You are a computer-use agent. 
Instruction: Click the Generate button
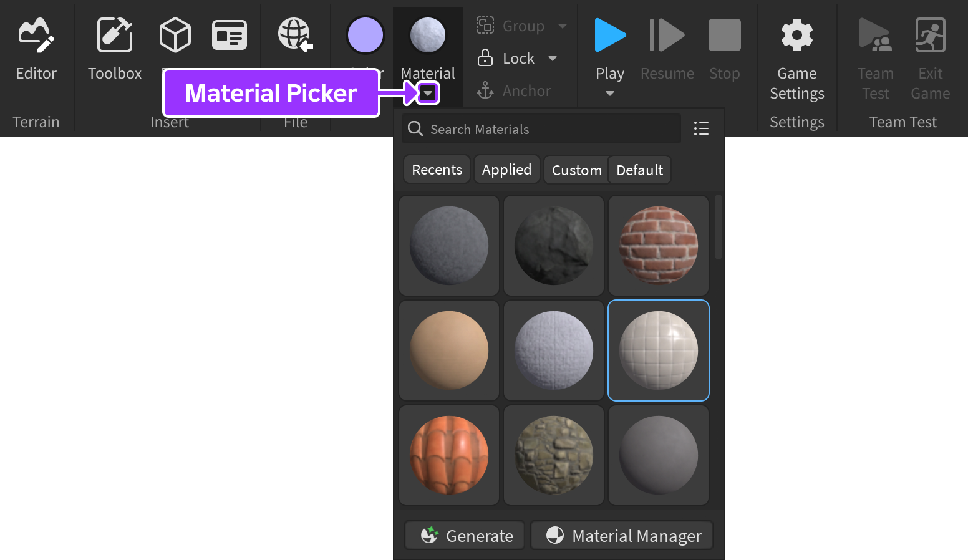pos(465,536)
